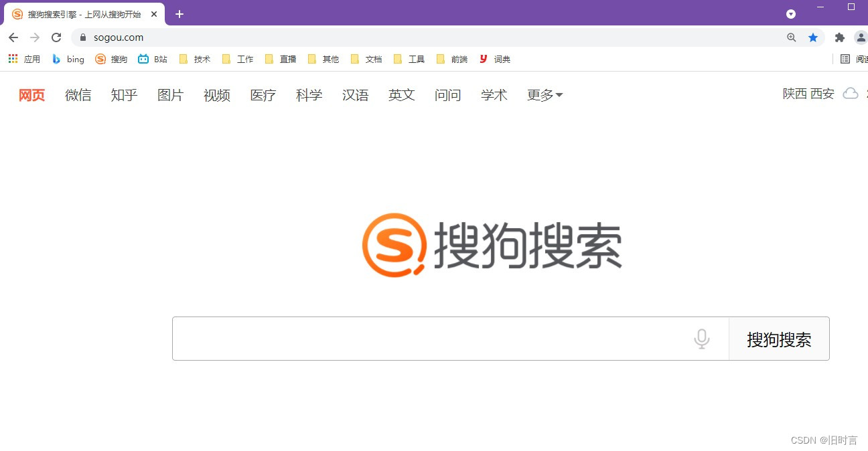Open the profile avatar icon
868x451 pixels.
click(861, 37)
